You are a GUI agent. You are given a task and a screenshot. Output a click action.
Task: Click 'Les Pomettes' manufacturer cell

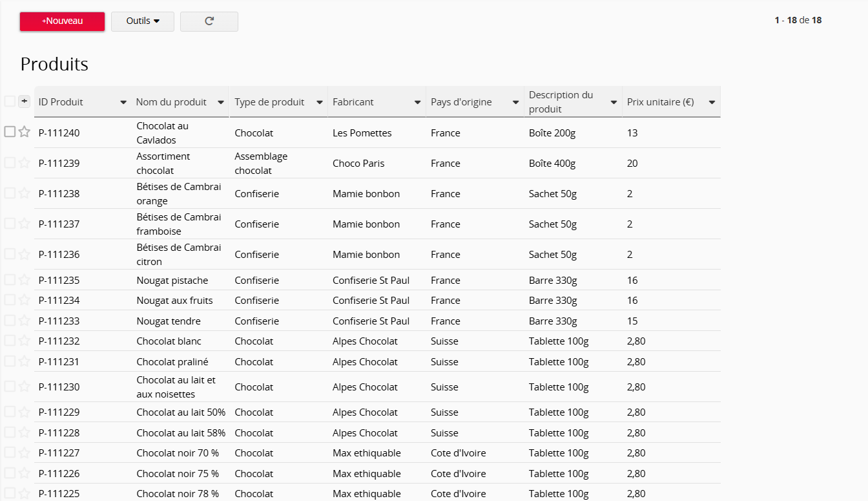pyautogui.click(x=362, y=133)
